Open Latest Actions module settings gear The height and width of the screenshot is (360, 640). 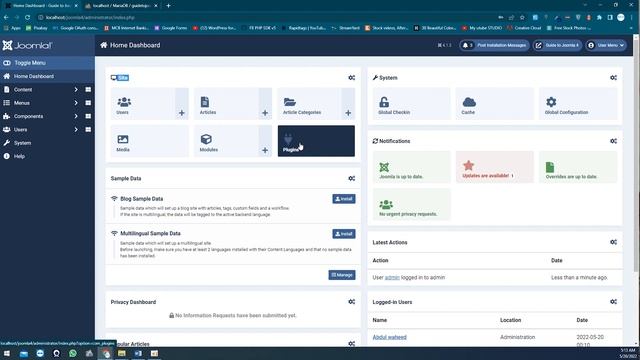613,242
